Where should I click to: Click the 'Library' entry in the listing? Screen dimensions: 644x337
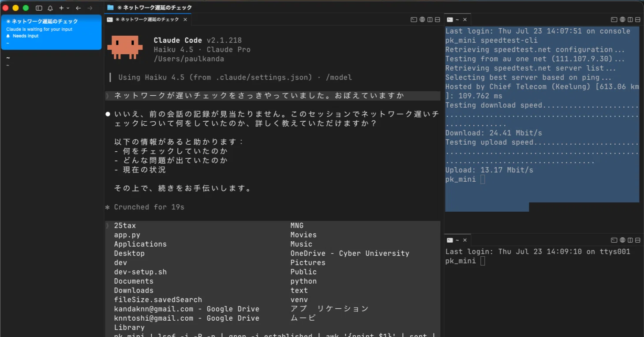click(x=129, y=327)
